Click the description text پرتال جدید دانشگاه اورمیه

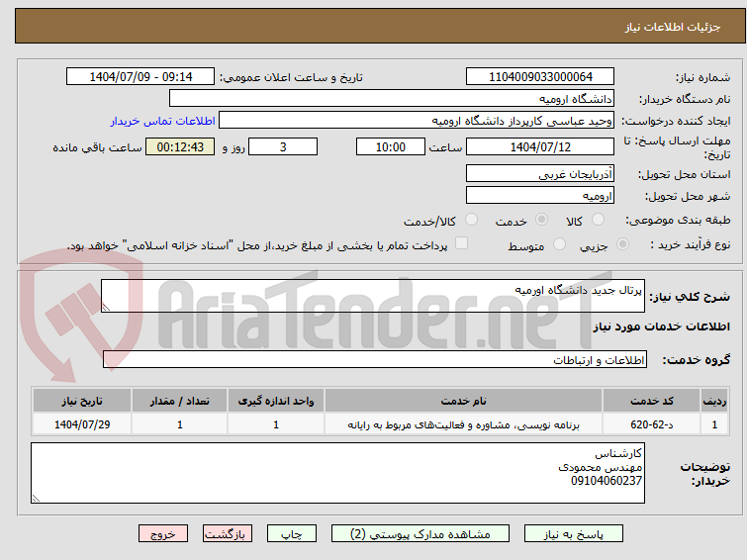[579, 290]
